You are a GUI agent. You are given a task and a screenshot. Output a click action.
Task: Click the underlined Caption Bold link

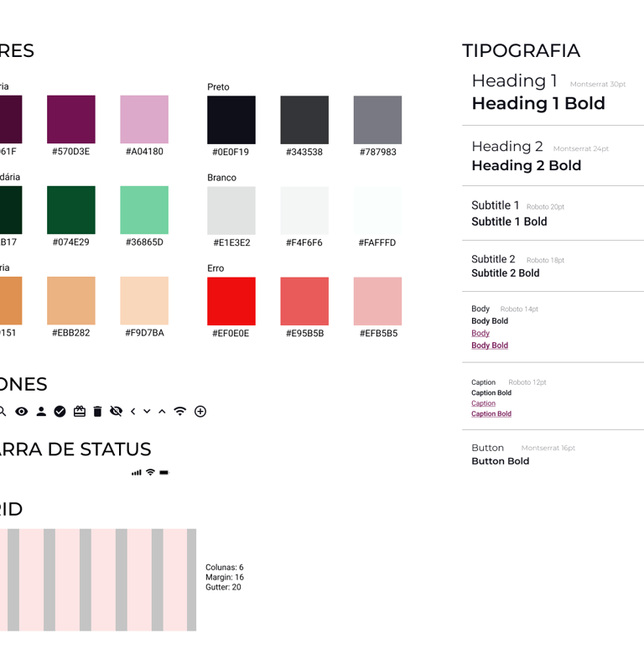491,413
